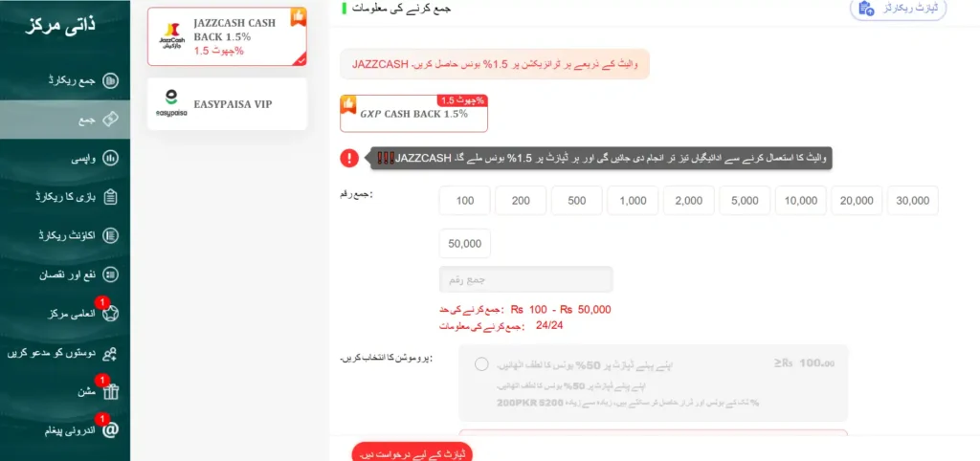Open the mission gift box icon
Viewport: 980px width, 461px height.
[110, 392]
